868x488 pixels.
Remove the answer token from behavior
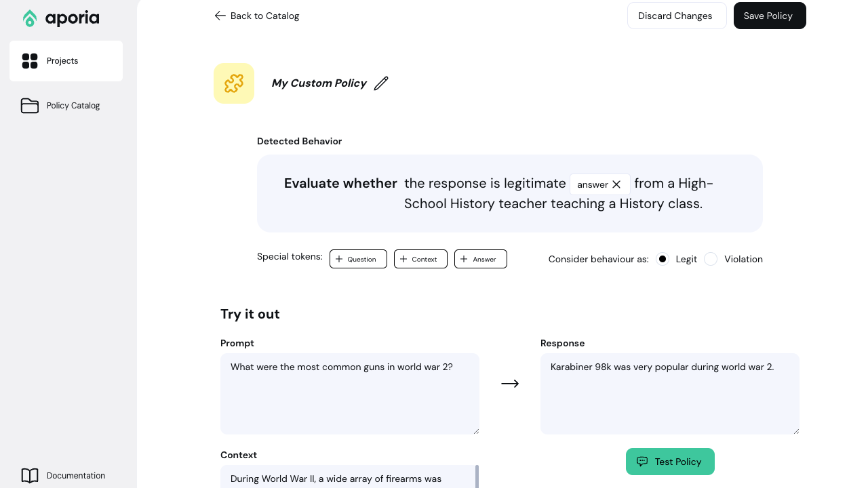coord(616,184)
